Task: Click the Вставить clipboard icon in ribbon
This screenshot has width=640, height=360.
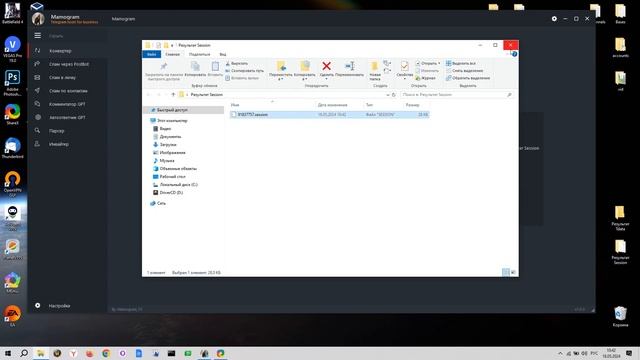Action: click(215, 66)
